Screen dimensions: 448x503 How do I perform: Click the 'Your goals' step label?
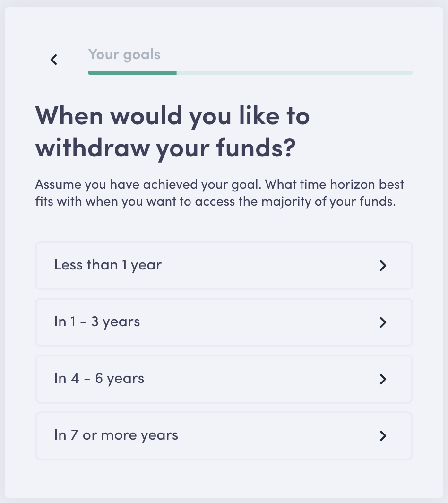[x=124, y=55]
